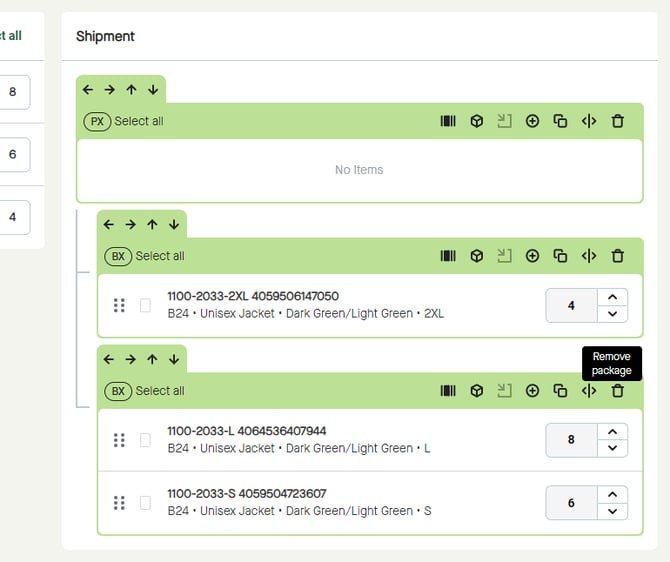Click the Remove package trash icon under the tooltip
Viewport: 670px width, 562px height.
617,391
